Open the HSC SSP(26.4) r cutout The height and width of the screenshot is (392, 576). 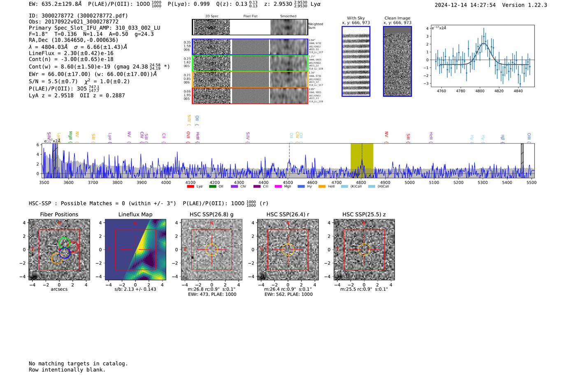coord(288,250)
